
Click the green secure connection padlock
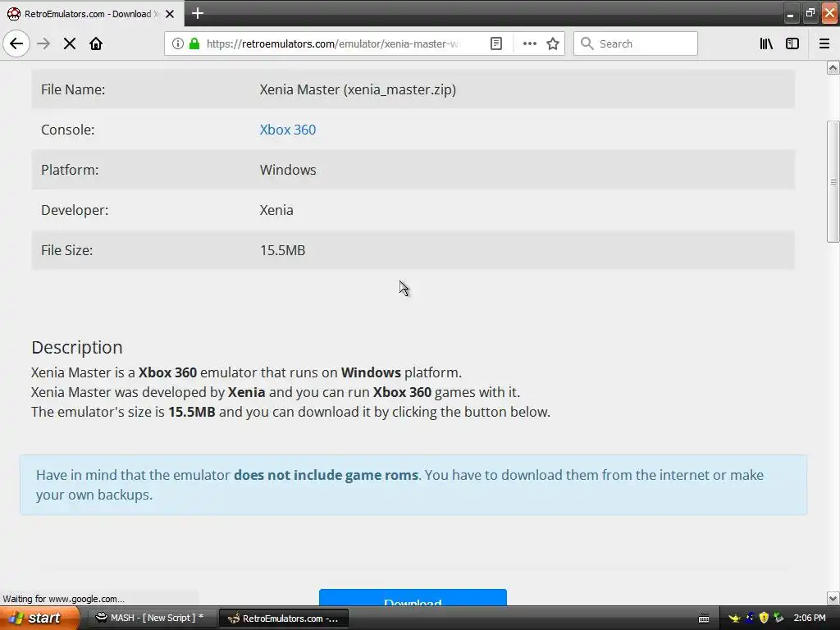click(194, 43)
